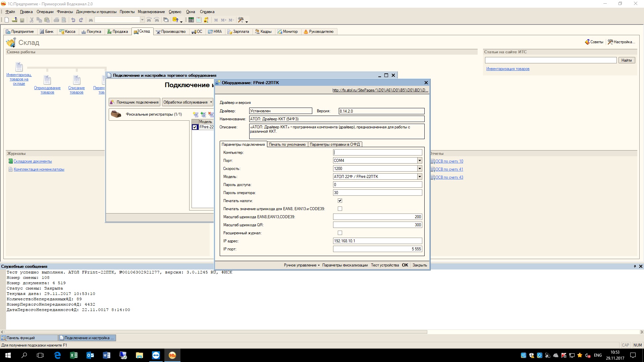Screen dimensions: 644x362
Task: Disable the Печатать налоги checkbox
Action: point(340,201)
